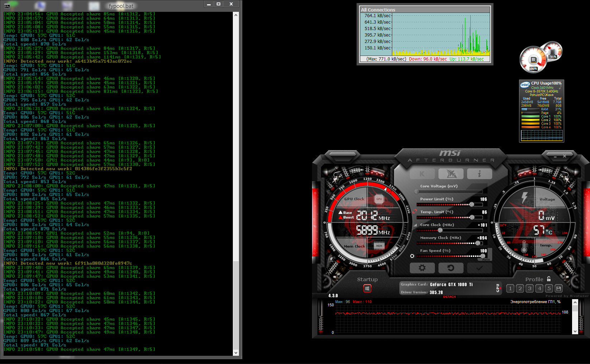Click the console scrollbar up arrow
Image resolution: width=590 pixels, height=364 pixels.
click(236, 15)
